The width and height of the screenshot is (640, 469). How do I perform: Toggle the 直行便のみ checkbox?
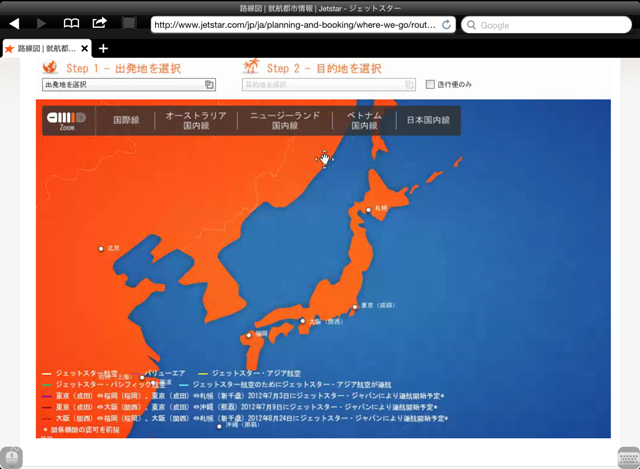click(430, 84)
